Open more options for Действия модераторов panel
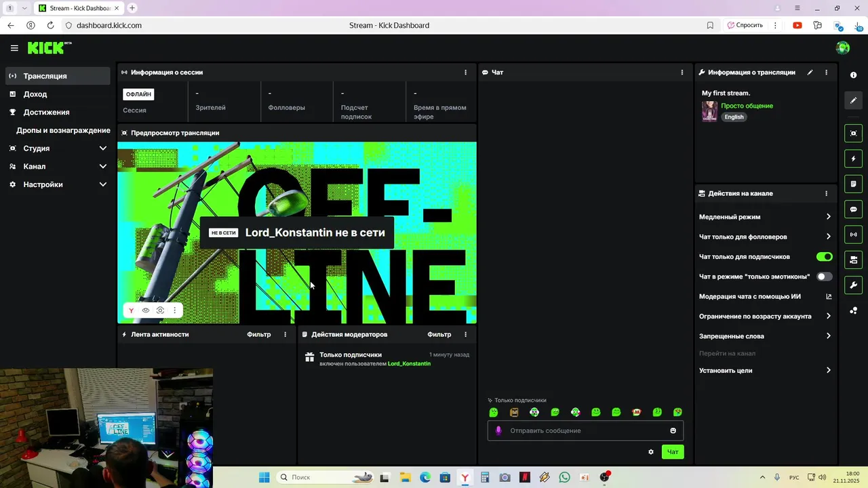 tap(465, 335)
